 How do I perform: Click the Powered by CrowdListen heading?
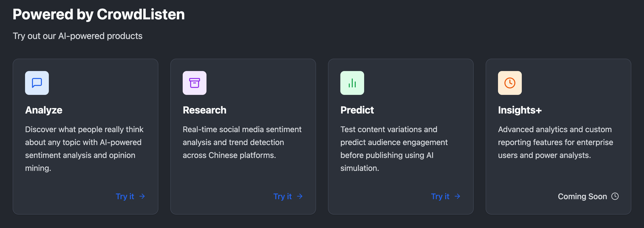point(99,14)
